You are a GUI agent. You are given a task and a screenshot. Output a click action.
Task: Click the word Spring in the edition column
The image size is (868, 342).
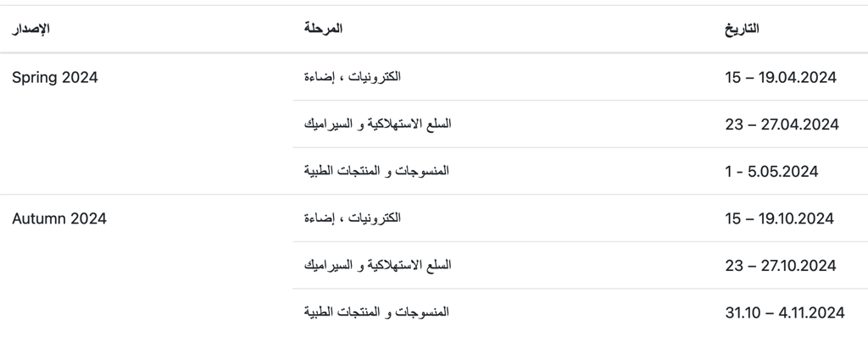tap(36, 78)
